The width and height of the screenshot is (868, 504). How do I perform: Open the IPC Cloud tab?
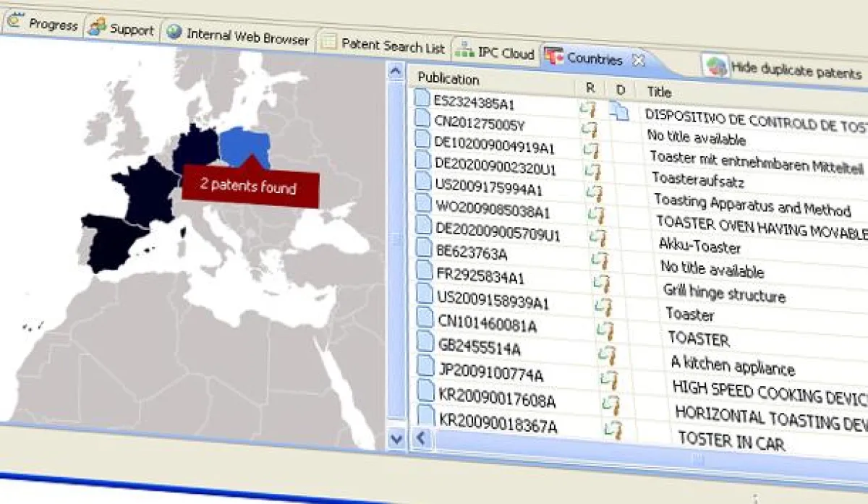pyautogui.click(x=496, y=53)
